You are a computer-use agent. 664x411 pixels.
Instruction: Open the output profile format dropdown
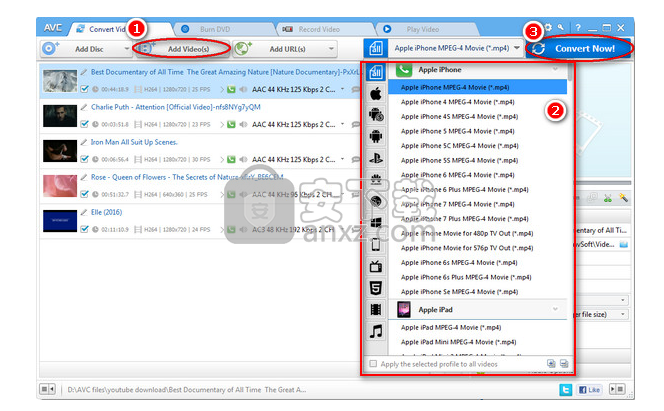(517, 48)
